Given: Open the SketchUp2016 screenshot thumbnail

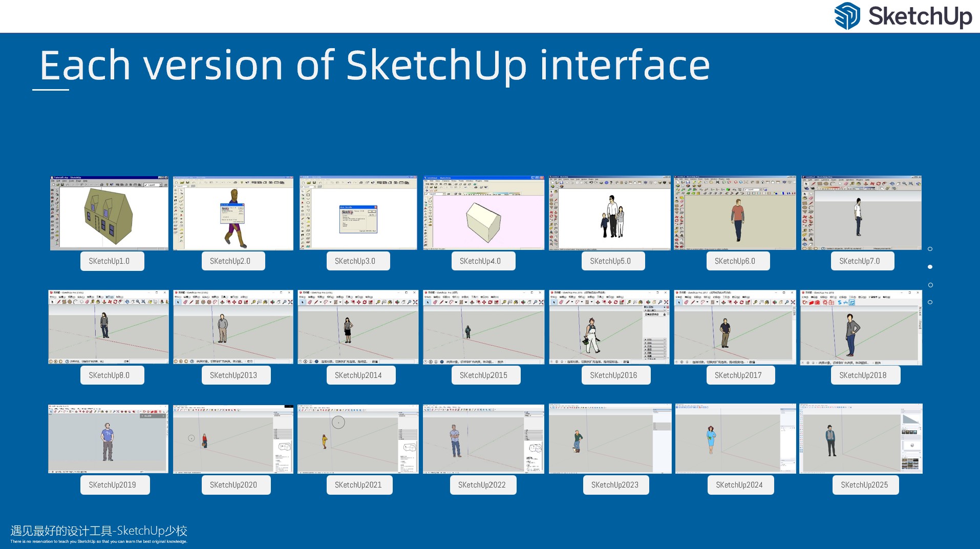Looking at the screenshot, I should point(609,327).
